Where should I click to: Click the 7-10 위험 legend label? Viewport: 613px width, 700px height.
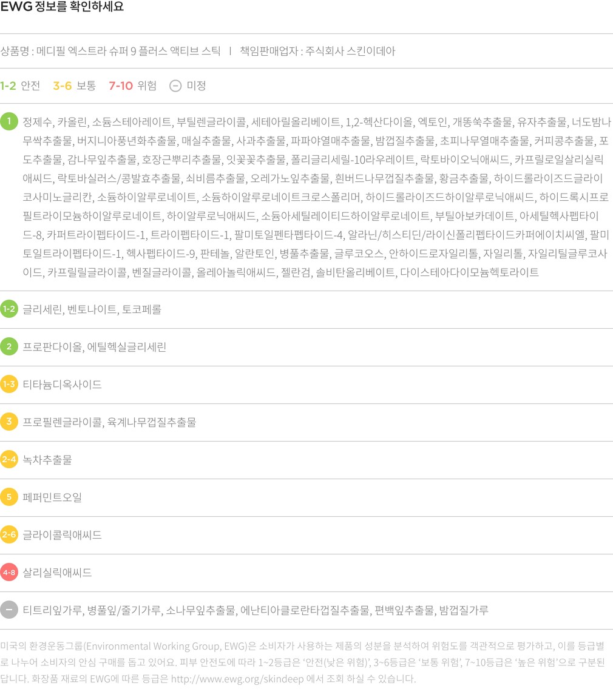132,86
